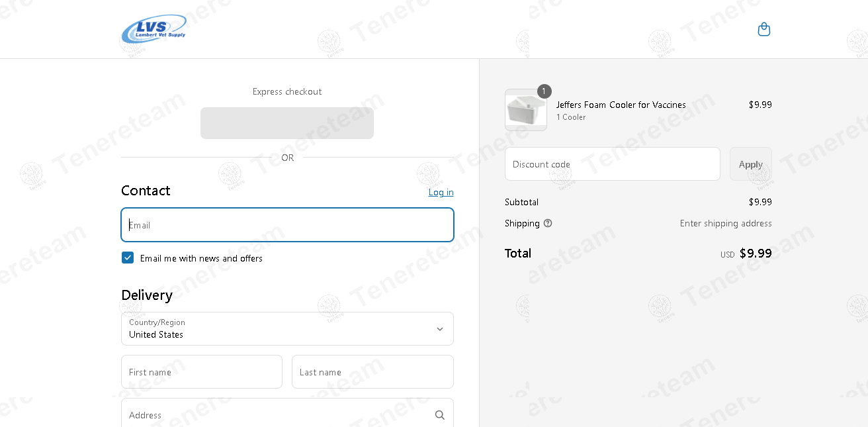Click into the First name field
Viewport: 868px width, 427px height.
[202, 372]
